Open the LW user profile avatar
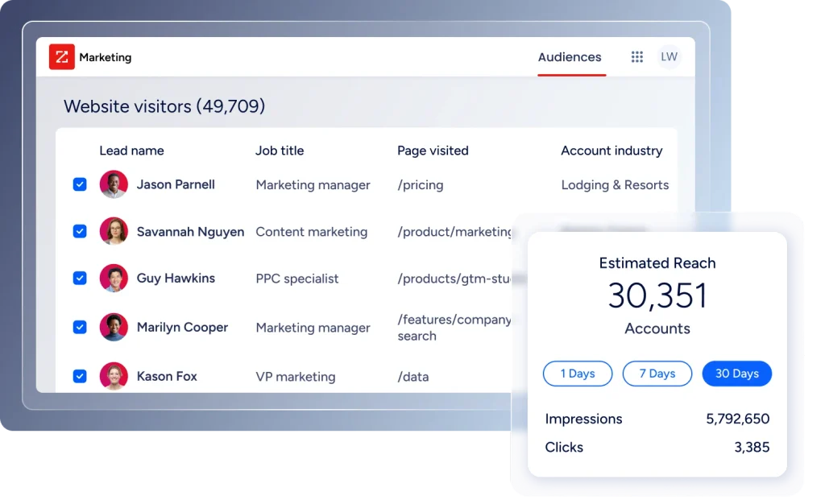 [x=669, y=56]
